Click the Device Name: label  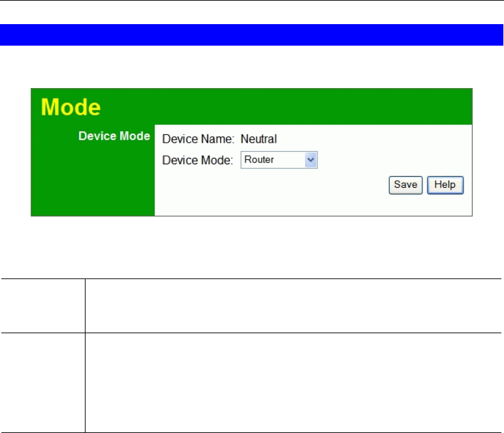tap(198, 139)
